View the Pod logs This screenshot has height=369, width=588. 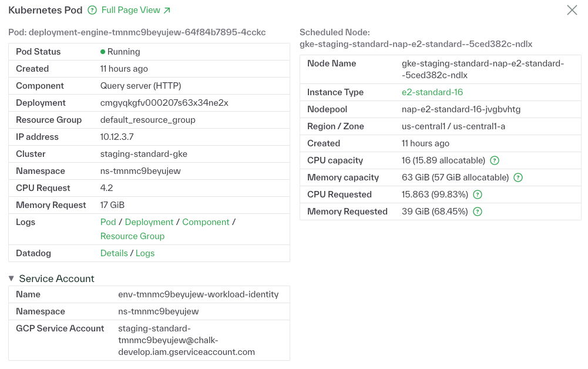click(108, 222)
